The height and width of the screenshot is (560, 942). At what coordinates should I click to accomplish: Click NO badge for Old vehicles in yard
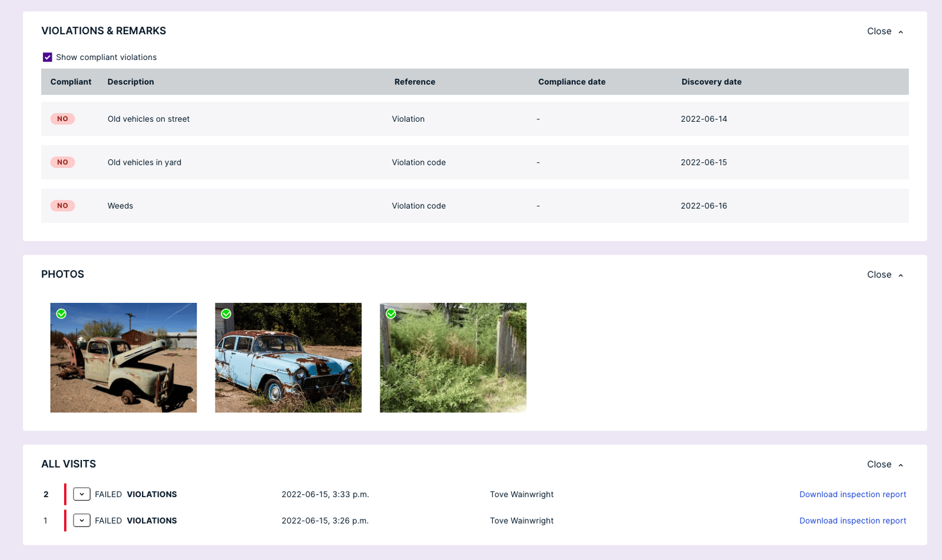(x=62, y=162)
